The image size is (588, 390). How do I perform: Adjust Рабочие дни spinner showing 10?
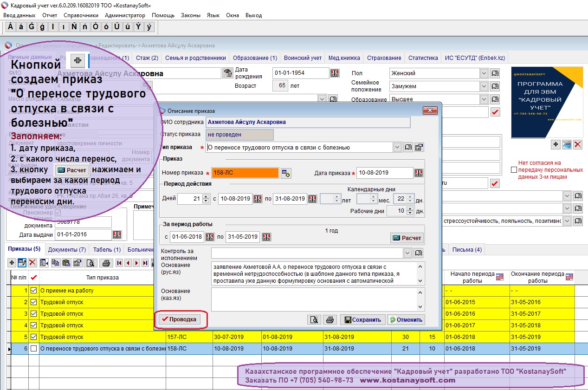[x=410, y=211]
